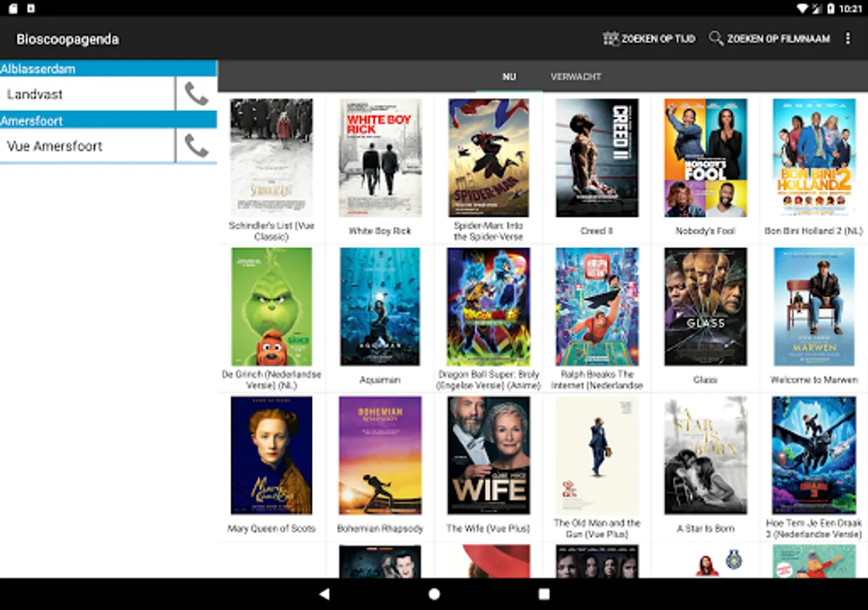
Task: Tap the Alblasserdam city header
Action: [x=108, y=68]
